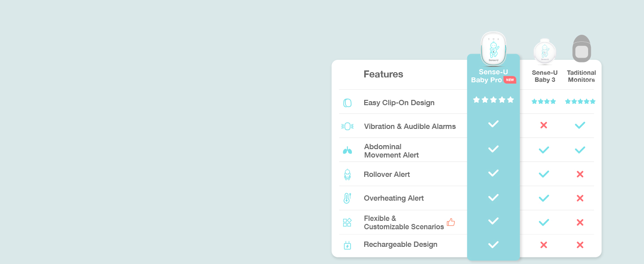Select the "Flexible & Customizable Scenarios" label

click(404, 223)
